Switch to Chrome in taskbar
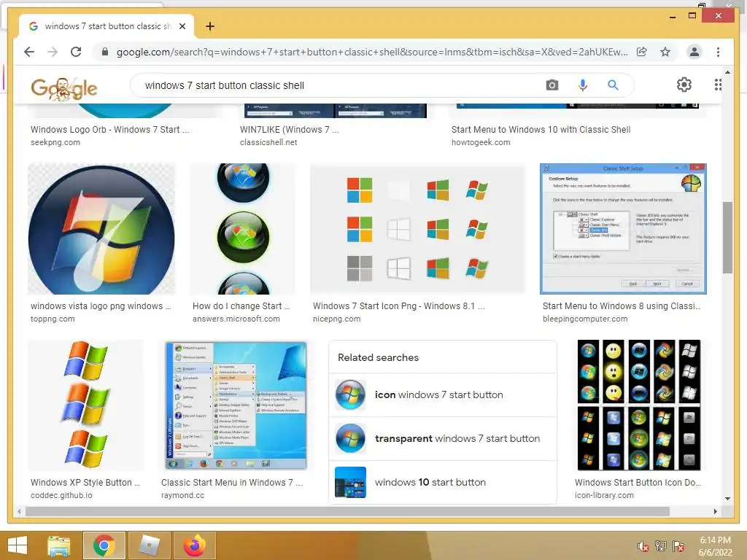Image resolution: width=747 pixels, height=560 pixels. pos(104,545)
